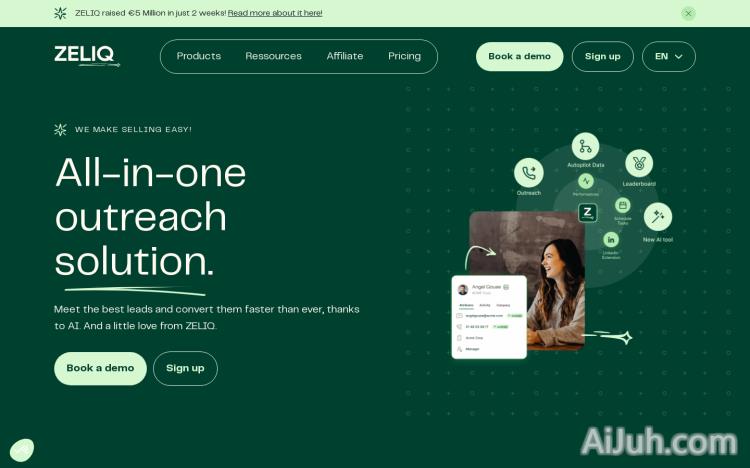
Task: Click the New AI tool wand icon
Action: pyautogui.click(x=658, y=217)
